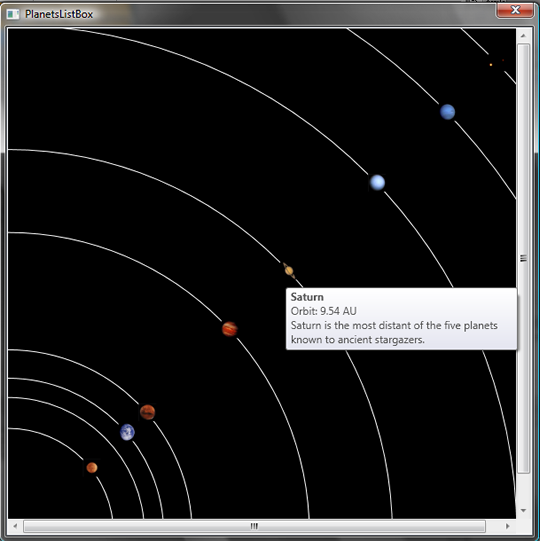Viewport: 540px width, 541px height.
Task: Click the PlanetsListBox title bar text
Action: [x=59, y=14]
